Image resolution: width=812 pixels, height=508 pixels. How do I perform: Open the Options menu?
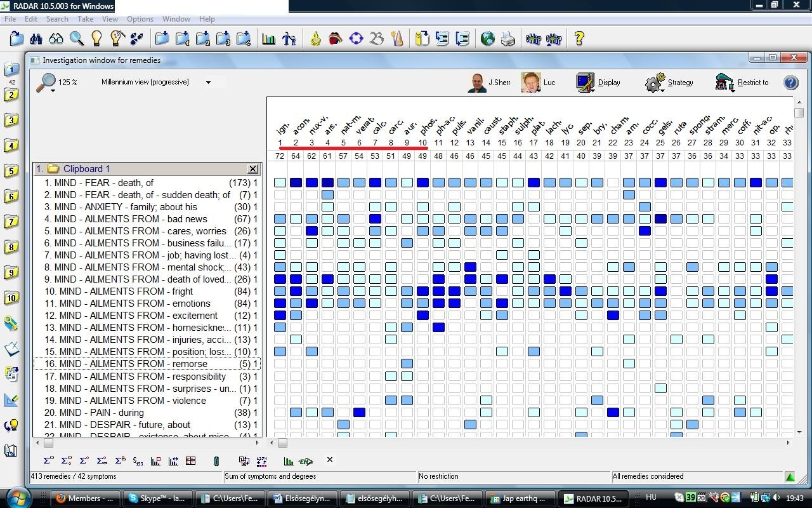click(140, 19)
